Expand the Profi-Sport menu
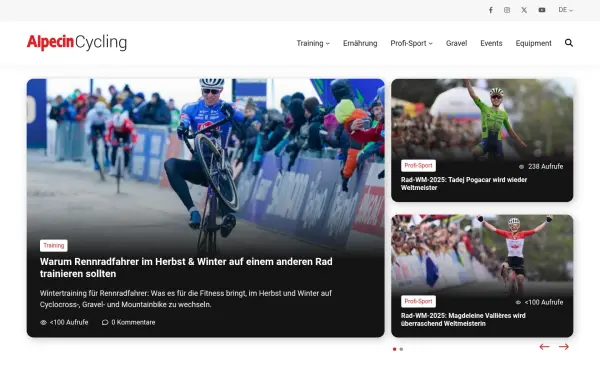Image resolution: width=600 pixels, height=375 pixels. click(411, 43)
